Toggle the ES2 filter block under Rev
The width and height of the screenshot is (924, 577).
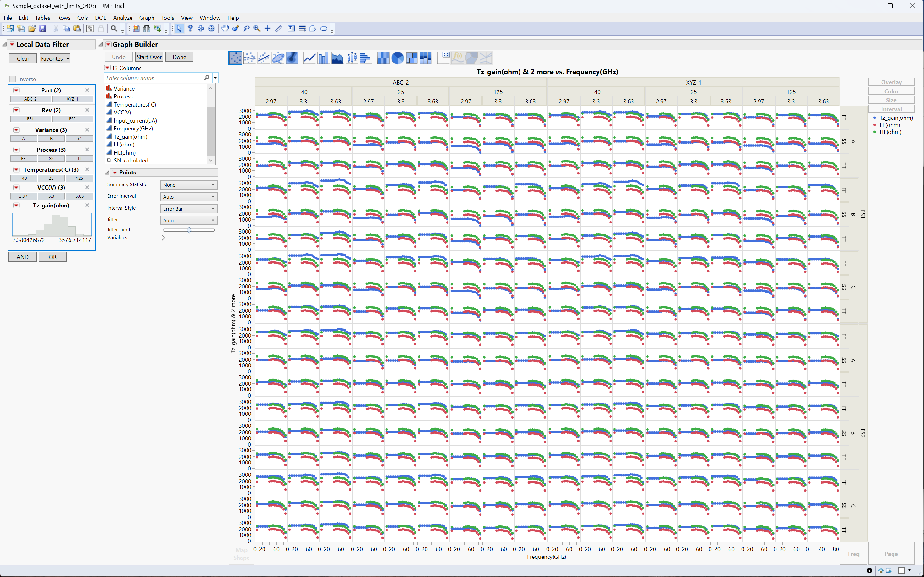click(x=72, y=119)
